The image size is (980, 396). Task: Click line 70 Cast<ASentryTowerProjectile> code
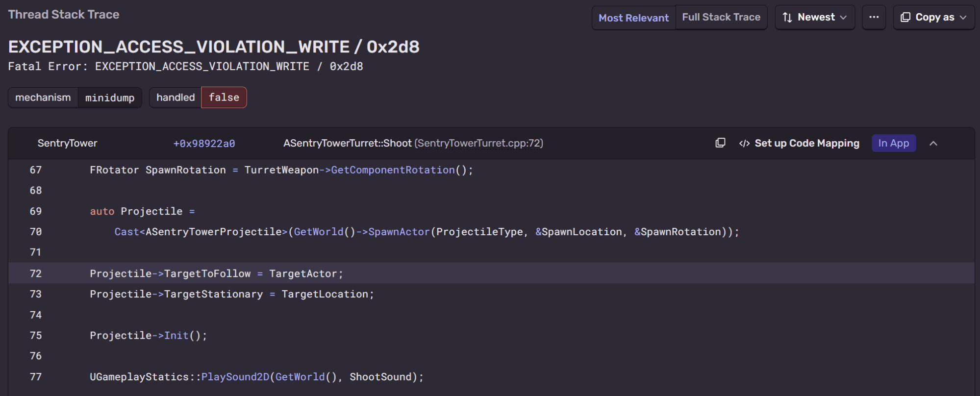pyautogui.click(x=427, y=232)
